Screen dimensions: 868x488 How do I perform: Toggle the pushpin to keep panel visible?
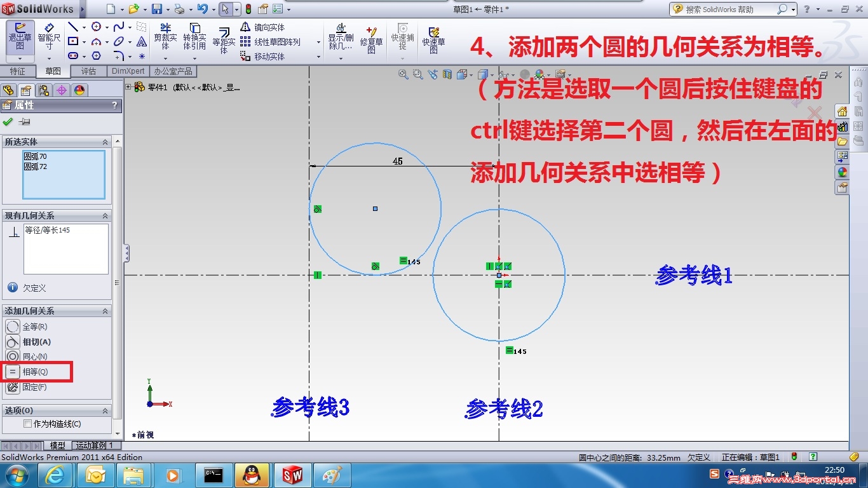click(x=25, y=122)
